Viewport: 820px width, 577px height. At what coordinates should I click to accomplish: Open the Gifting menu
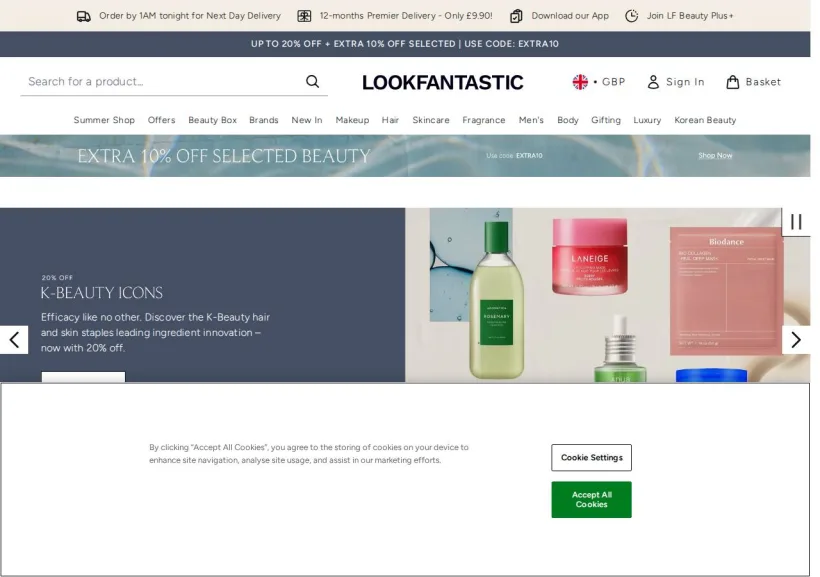coord(606,120)
